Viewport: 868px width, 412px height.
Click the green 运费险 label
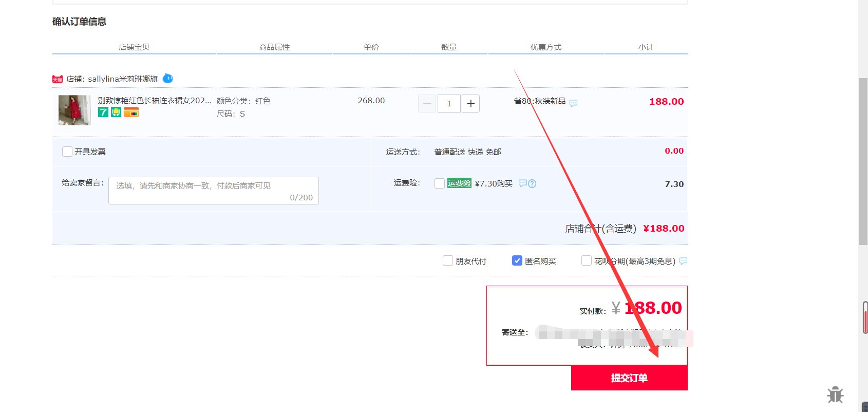pos(459,183)
